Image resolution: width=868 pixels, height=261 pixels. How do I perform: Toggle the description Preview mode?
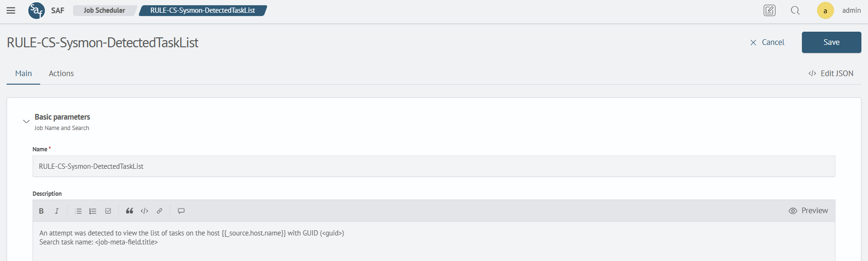pyautogui.click(x=808, y=211)
